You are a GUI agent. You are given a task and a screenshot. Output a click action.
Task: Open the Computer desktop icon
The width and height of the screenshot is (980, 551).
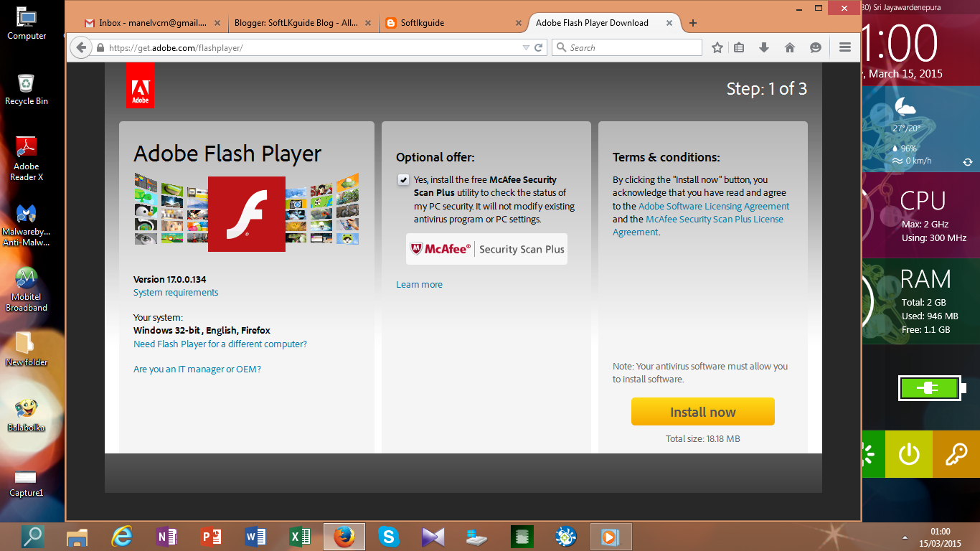[27, 24]
